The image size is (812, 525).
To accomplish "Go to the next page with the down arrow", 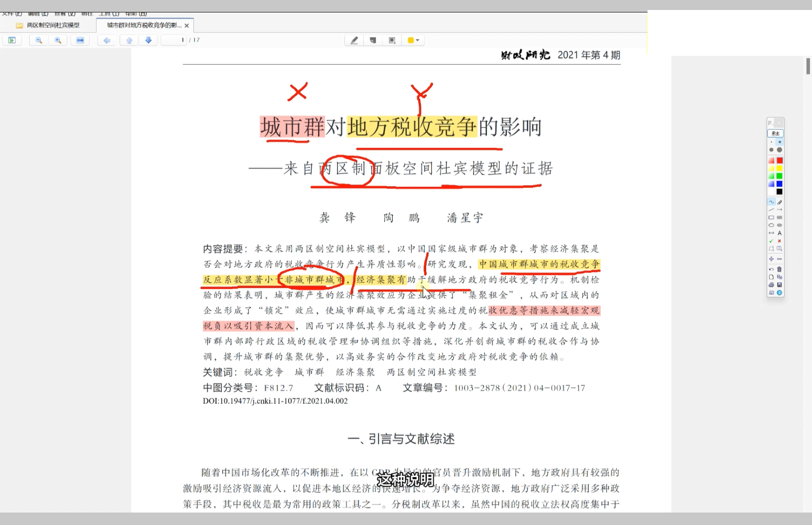I will point(149,40).
